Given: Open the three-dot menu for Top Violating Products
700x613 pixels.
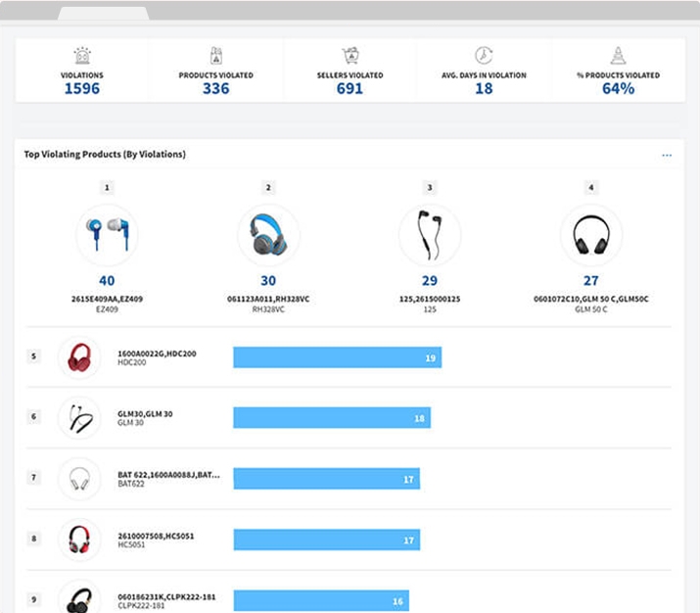Looking at the screenshot, I should tap(667, 155).
